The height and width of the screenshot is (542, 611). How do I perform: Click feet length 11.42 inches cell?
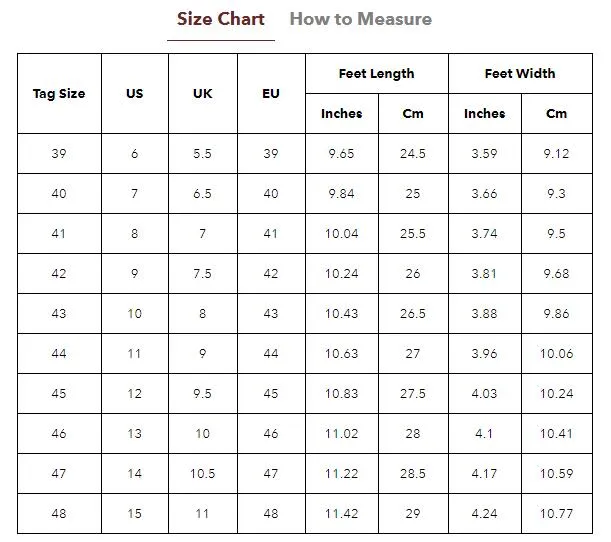tap(342, 514)
